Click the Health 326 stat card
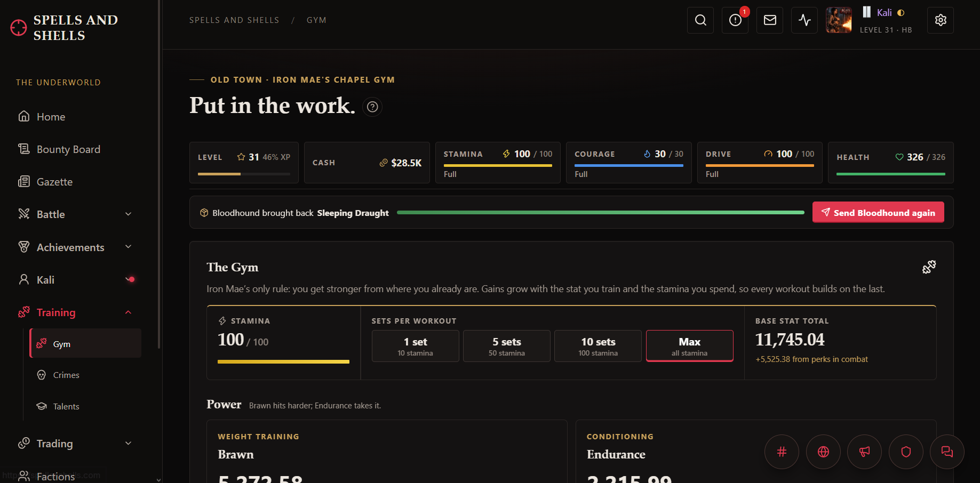The height and width of the screenshot is (483, 980). point(890,163)
